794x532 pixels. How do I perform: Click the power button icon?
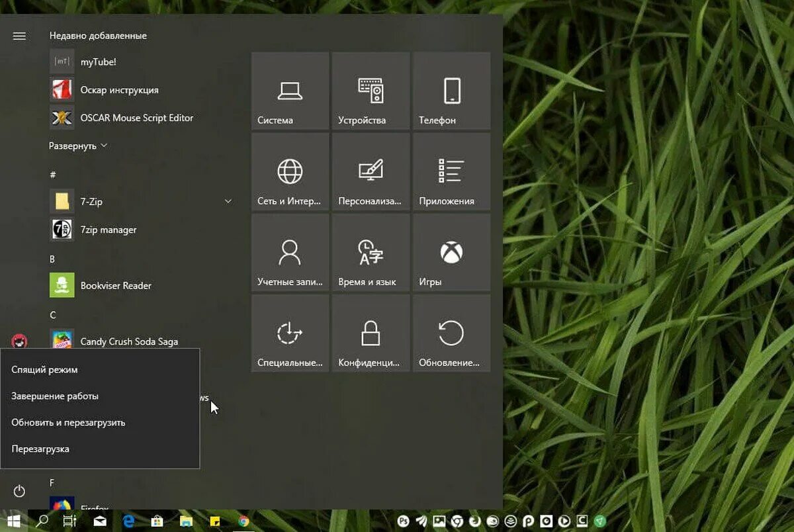[x=19, y=491]
